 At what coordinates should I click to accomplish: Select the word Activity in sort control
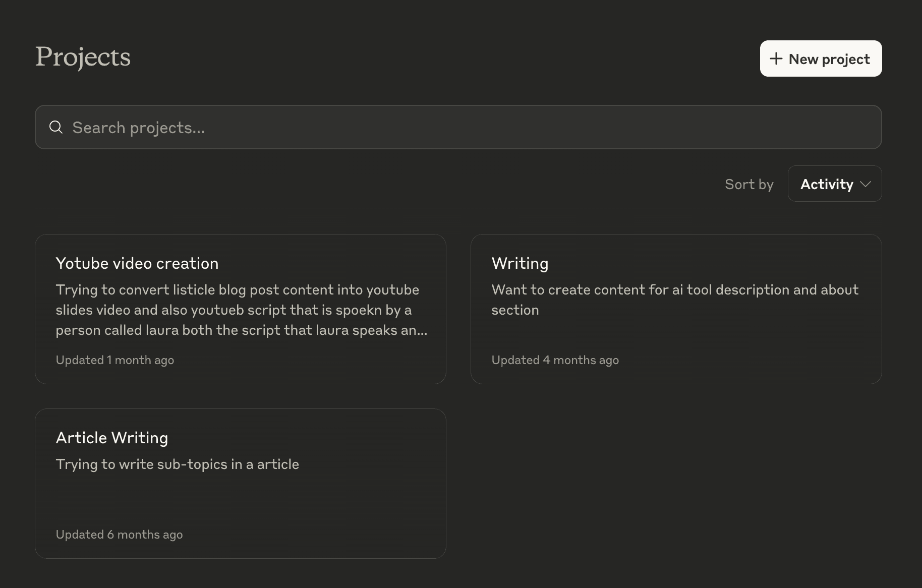click(x=826, y=184)
